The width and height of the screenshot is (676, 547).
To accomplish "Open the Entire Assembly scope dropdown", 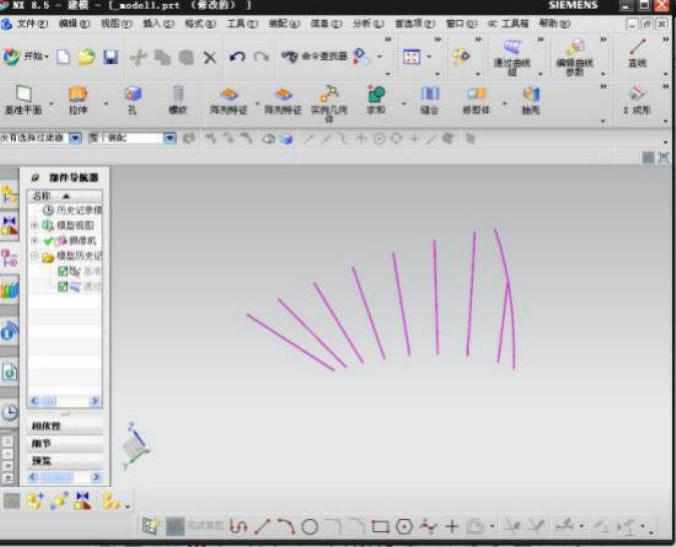I will coord(170,138).
